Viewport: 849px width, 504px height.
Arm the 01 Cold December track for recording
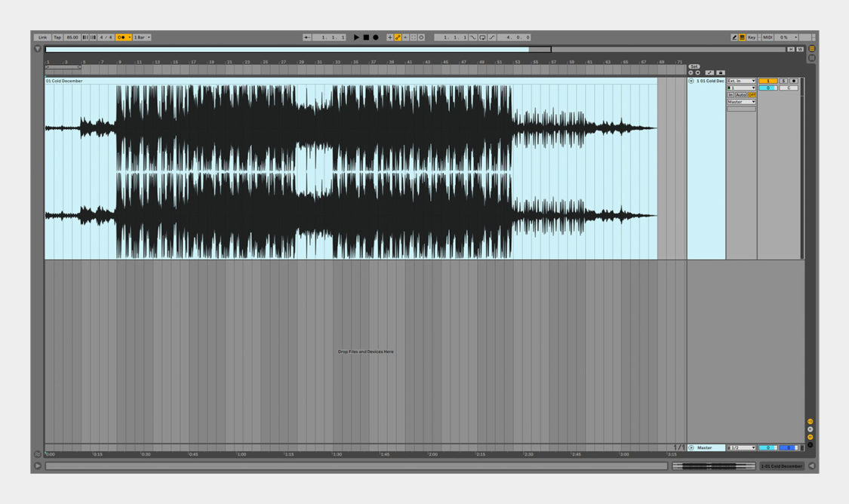(793, 81)
